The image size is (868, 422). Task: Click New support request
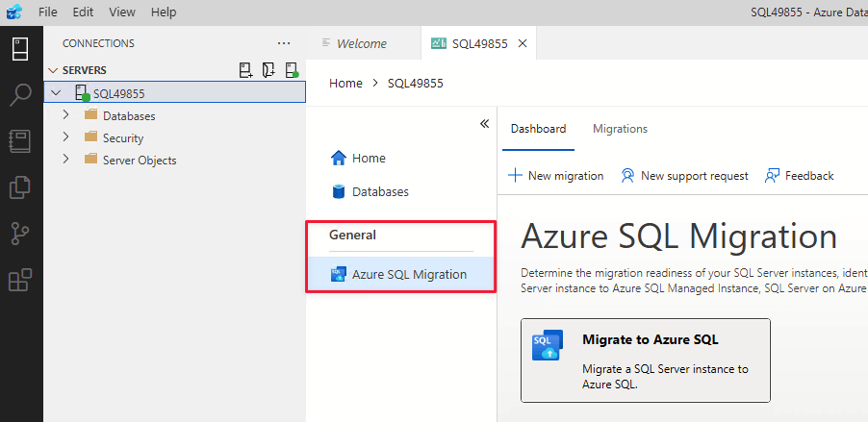coord(685,176)
